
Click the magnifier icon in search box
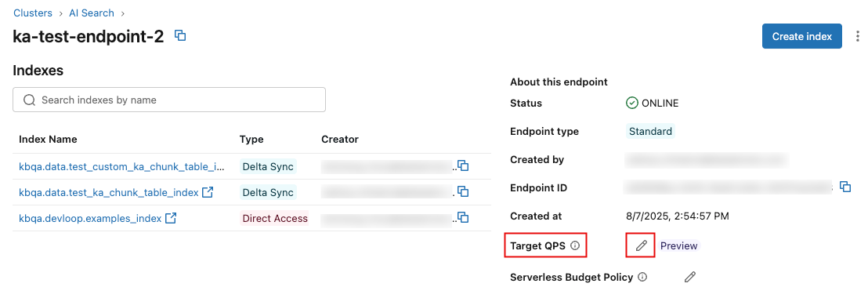click(x=29, y=100)
